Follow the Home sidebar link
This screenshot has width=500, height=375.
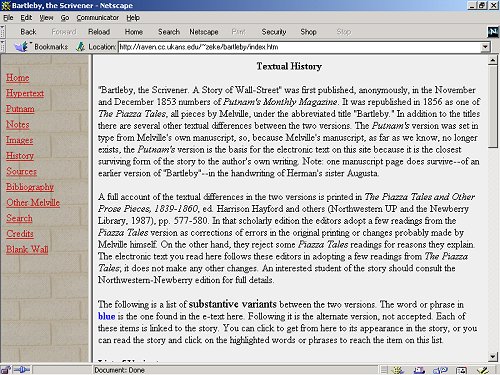coord(18,78)
